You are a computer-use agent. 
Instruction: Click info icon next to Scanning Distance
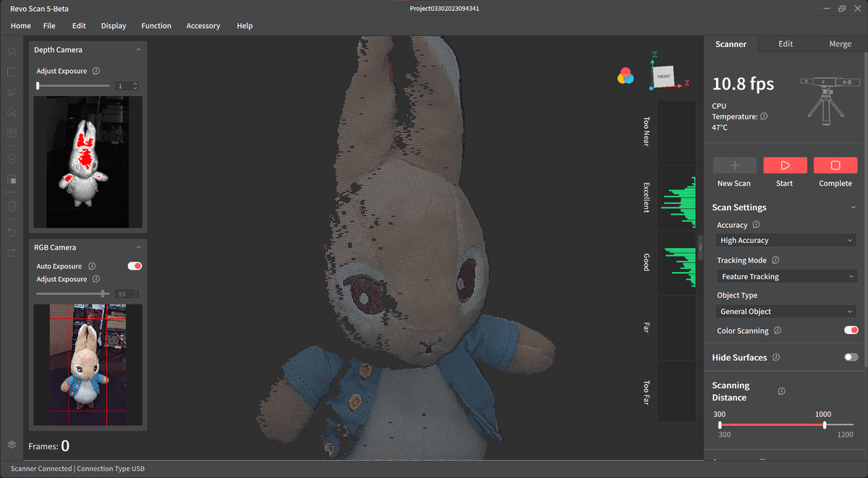(781, 391)
